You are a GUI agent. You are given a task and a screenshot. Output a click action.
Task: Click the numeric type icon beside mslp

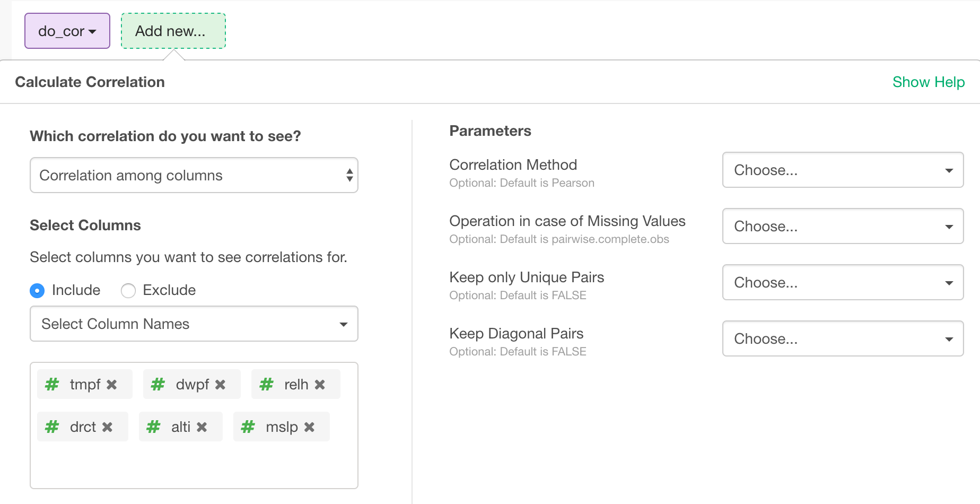tap(248, 426)
